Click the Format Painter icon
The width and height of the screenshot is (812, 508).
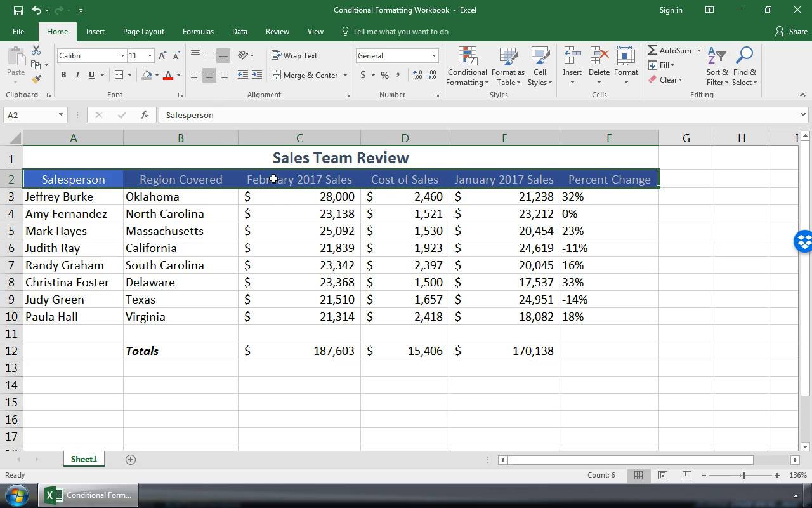click(36, 79)
